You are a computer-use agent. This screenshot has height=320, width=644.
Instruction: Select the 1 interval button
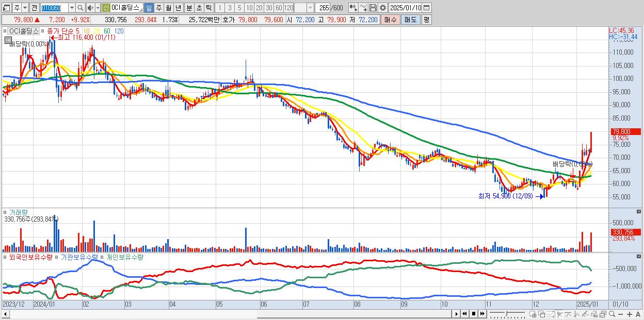click(x=219, y=8)
